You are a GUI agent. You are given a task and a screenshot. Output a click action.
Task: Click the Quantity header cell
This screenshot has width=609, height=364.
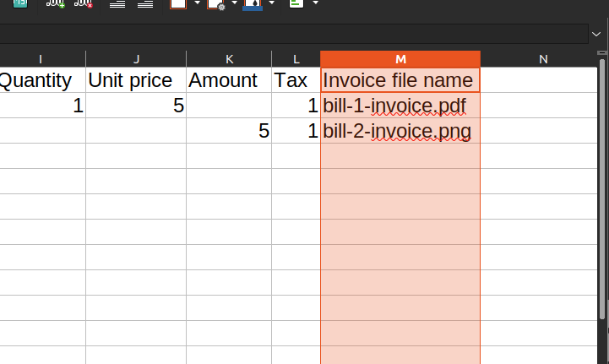click(42, 80)
